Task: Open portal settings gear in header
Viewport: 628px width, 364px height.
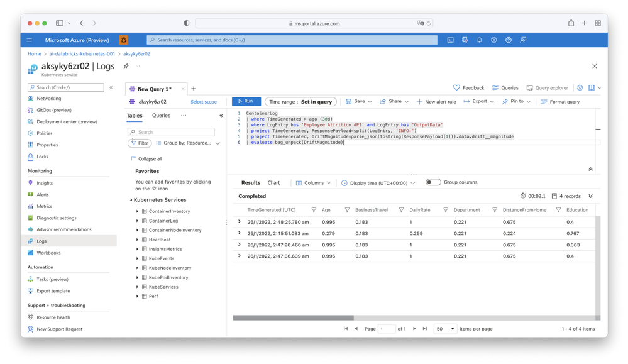Action: (494, 40)
